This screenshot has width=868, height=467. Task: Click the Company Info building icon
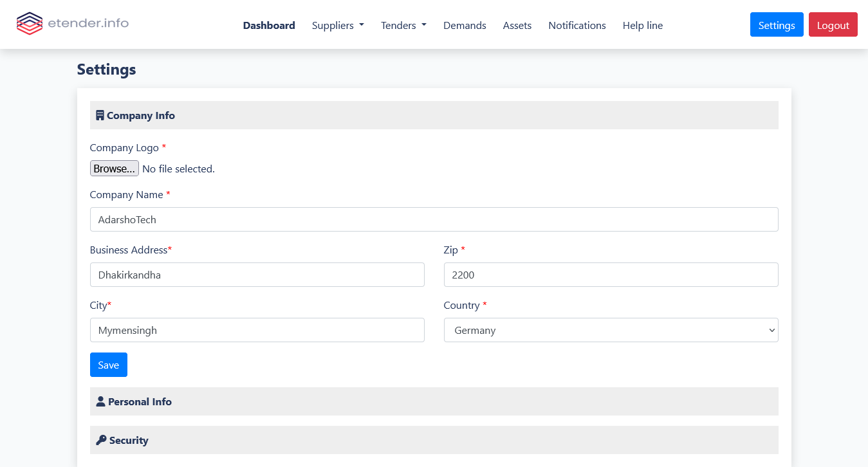pos(100,115)
